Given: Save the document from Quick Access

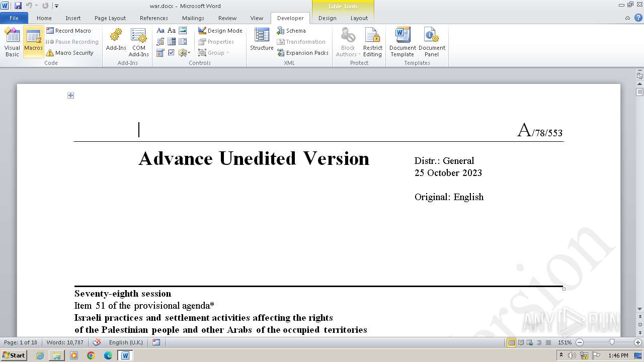Looking at the screenshot, I should click(x=18, y=6).
